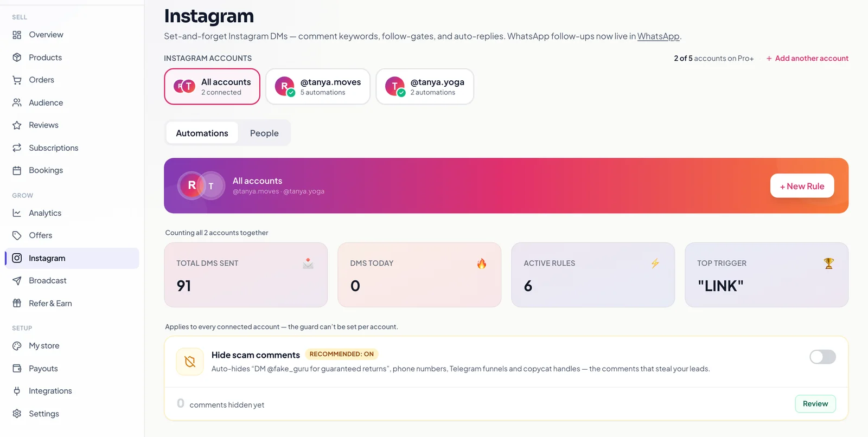Click the RECOMMENDED: ON badge
This screenshot has width=868, height=437.
(x=342, y=354)
